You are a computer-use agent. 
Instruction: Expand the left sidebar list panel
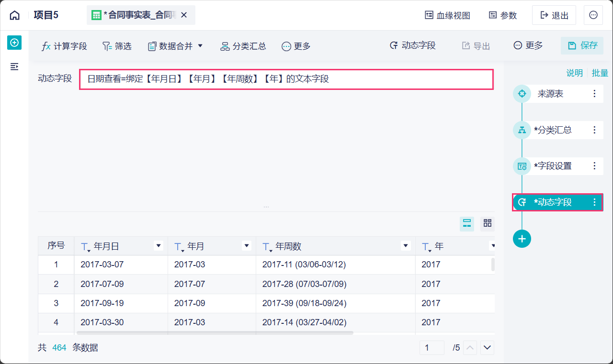14,66
